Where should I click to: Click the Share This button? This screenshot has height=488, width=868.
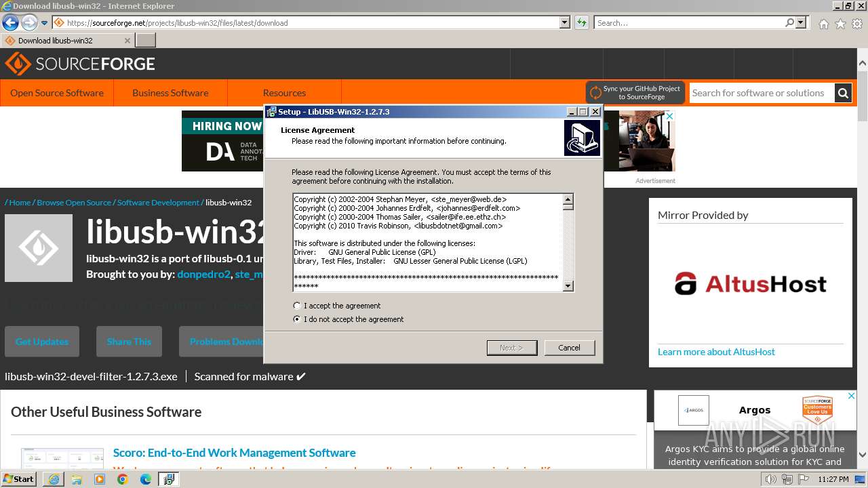click(x=129, y=342)
